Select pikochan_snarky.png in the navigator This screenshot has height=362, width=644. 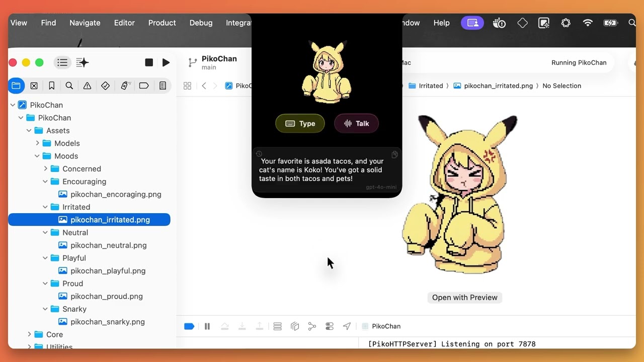108,322
